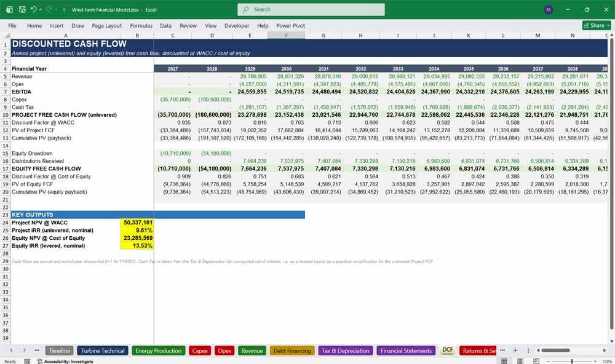This screenshot has height=364, width=615.
Task: Select the Equity NPV value 23,285,569
Action: [x=137, y=238]
